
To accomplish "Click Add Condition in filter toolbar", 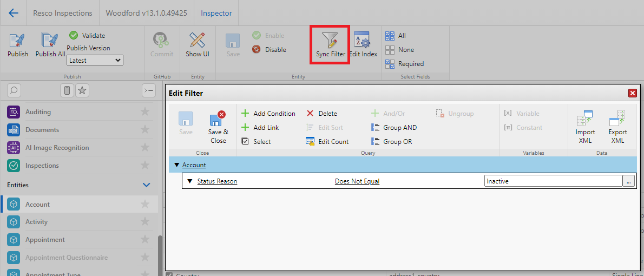I will [268, 114].
